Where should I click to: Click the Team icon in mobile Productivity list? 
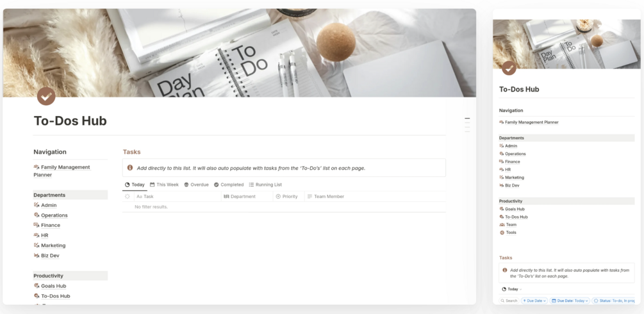(502, 225)
